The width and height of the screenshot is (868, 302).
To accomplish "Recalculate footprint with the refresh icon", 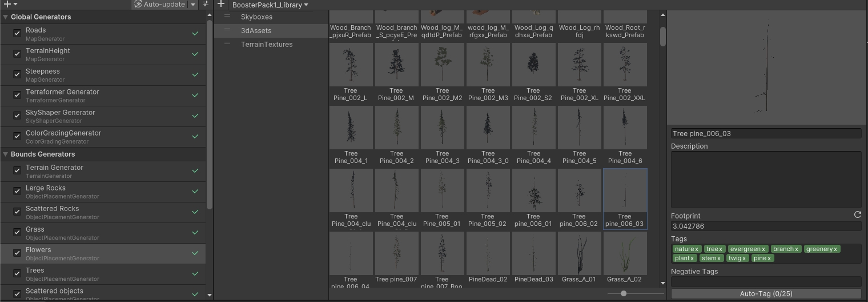I will coord(857,214).
